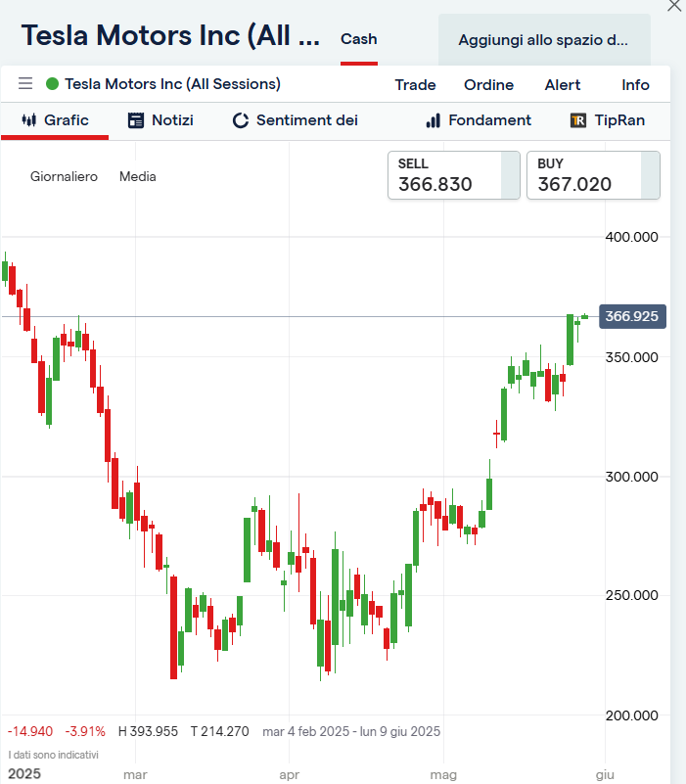686x784 pixels.
Task: Click the TipRanks TR logo icon
Action: 578,120
